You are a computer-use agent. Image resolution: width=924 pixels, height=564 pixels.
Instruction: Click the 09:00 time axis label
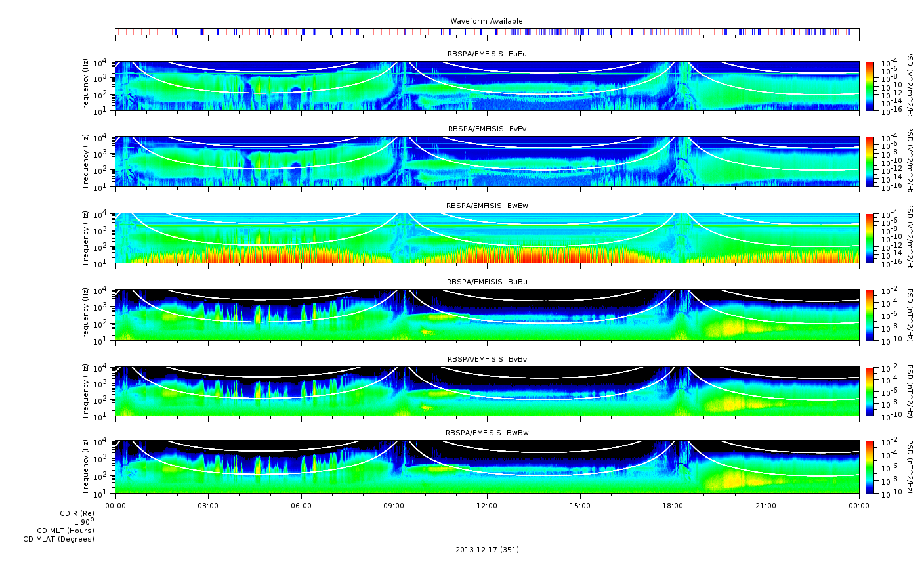click(x=394, y=506)
